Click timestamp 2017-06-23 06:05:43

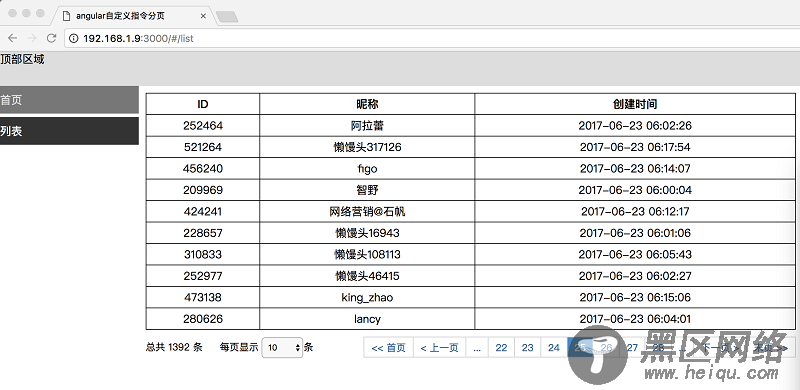[635, 254]
